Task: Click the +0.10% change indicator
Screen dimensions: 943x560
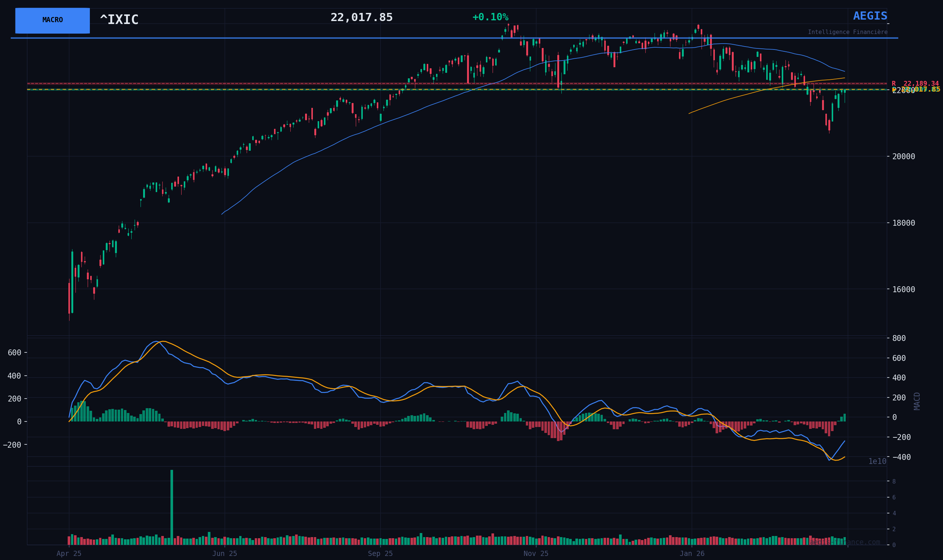Action: click(x=490, y=17)
